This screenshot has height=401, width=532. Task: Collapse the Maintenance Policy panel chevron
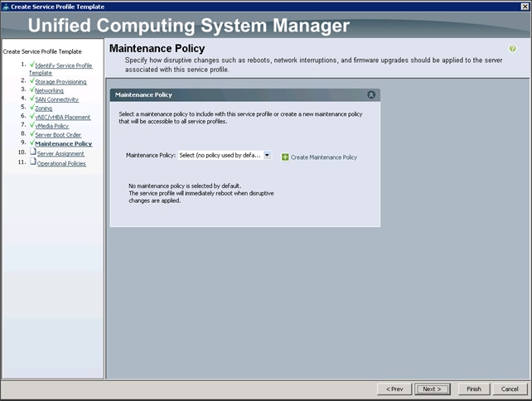coord(371,94)
